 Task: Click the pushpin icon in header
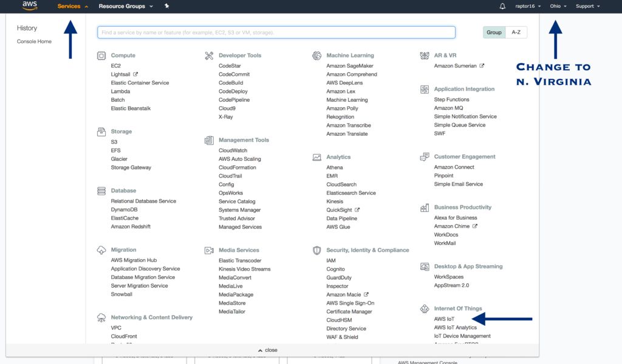(x=166, y=6)
